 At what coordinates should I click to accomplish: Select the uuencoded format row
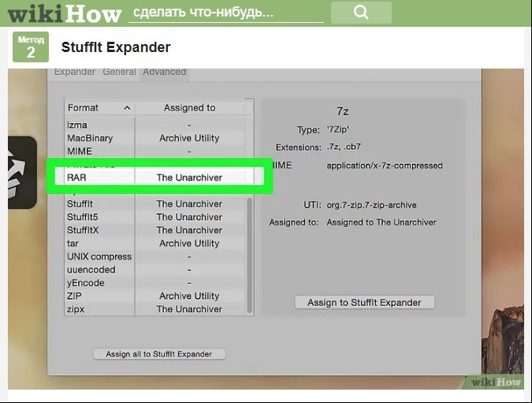[154, 270]
